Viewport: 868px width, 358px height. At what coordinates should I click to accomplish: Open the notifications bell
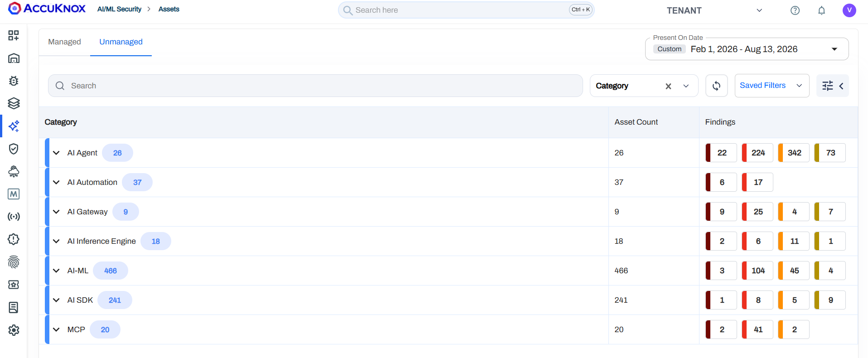(x=821, y=10)
